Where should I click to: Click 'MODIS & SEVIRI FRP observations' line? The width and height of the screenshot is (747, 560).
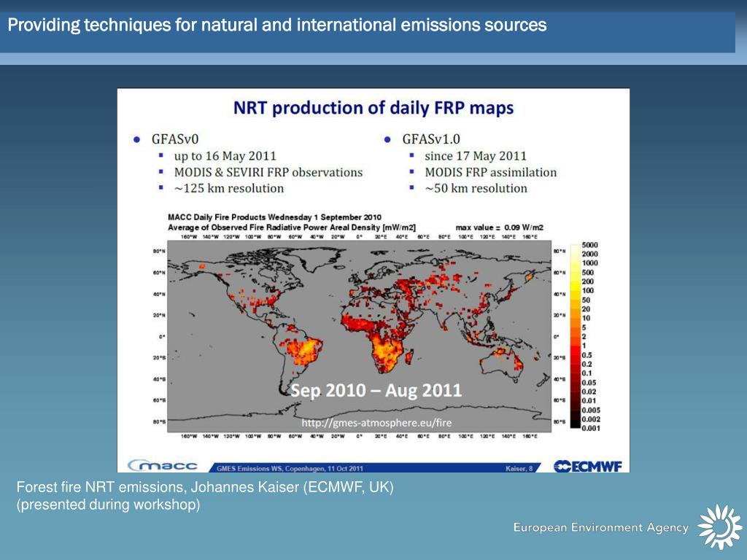[268, 172]
